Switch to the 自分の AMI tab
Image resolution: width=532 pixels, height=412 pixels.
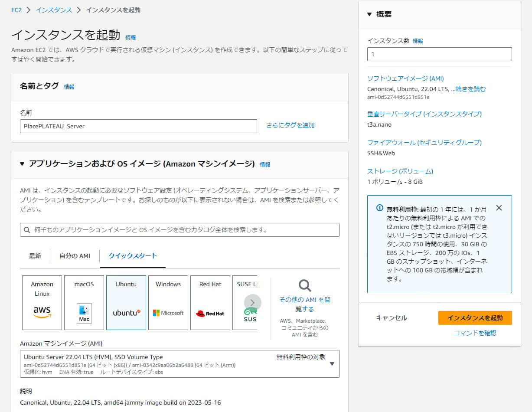coord(75,256)
